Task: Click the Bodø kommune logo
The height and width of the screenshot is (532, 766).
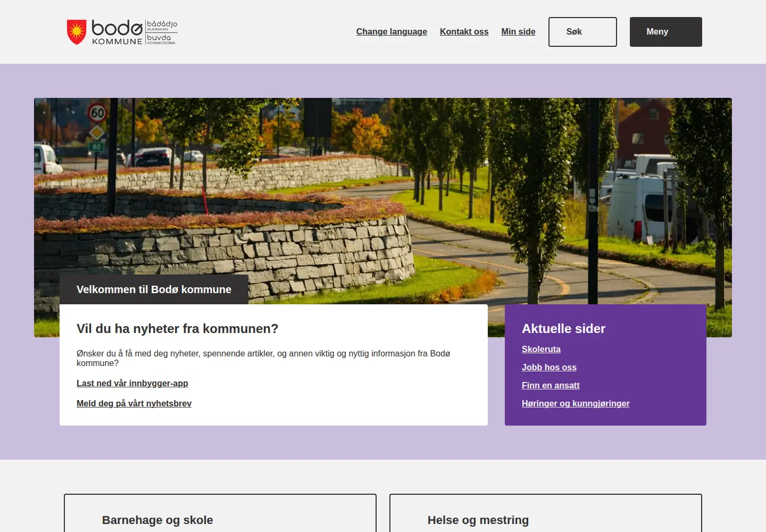Action: pos(122,32)
